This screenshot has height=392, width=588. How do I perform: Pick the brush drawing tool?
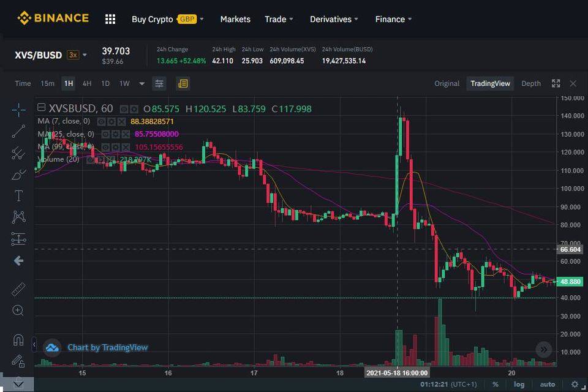[x=18, y=174]
